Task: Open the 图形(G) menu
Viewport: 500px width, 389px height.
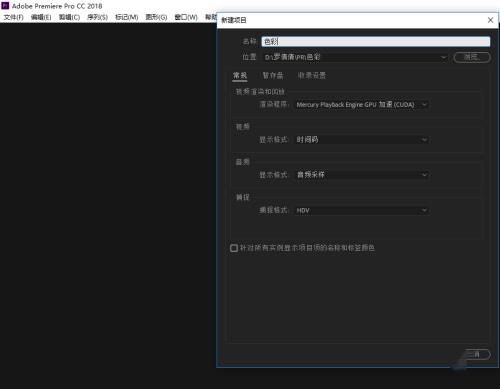Action: [156, 17]
